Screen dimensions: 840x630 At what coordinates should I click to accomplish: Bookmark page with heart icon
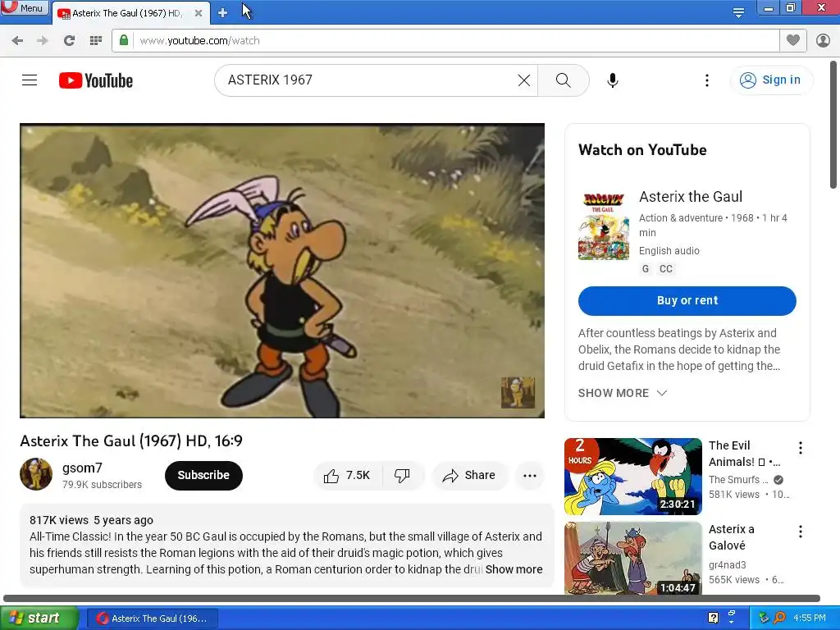click(793, 40)
